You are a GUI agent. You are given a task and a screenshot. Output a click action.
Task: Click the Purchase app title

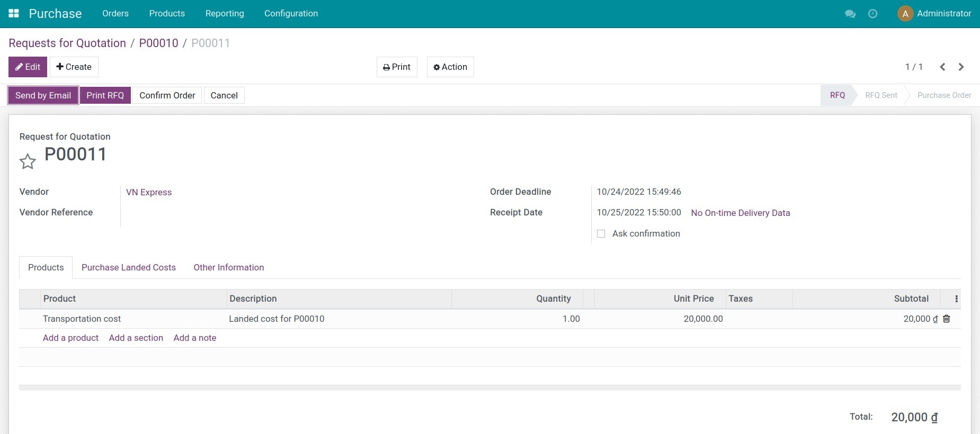(55, 14)
